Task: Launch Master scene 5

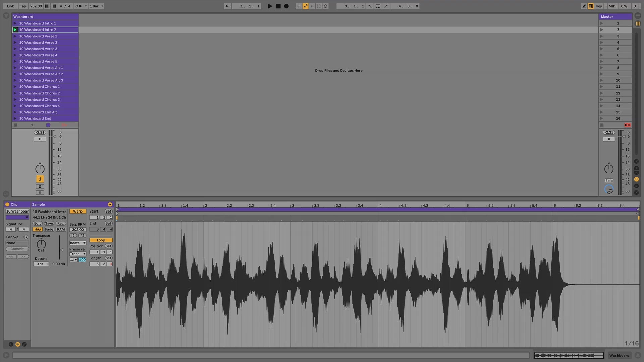Action: [601, 49]
